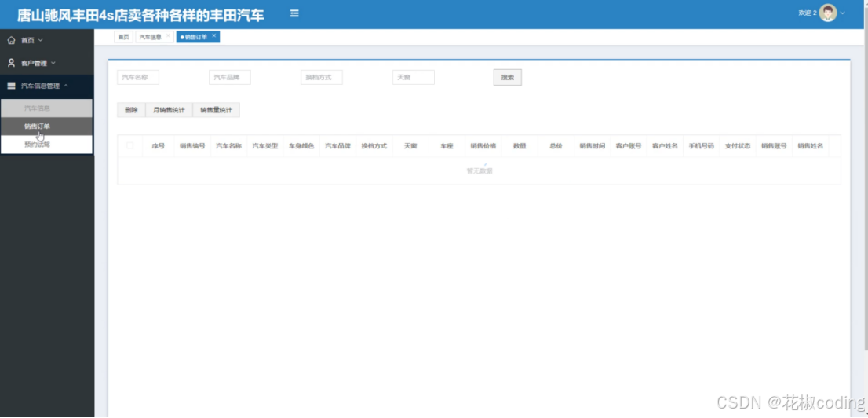Screen dimensions: 868x418
Task: Click the 销售价格 column header
Action: (483, 146)
